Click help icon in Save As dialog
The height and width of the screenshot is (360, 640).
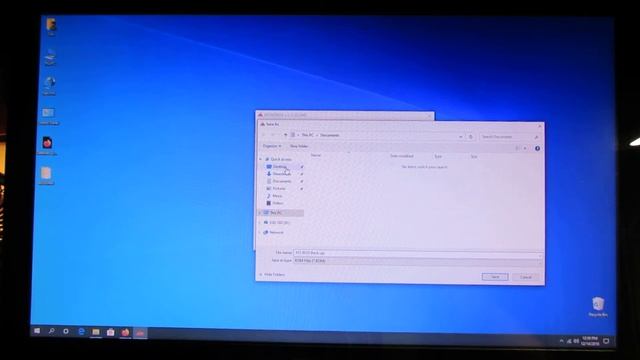coord(537,149)
